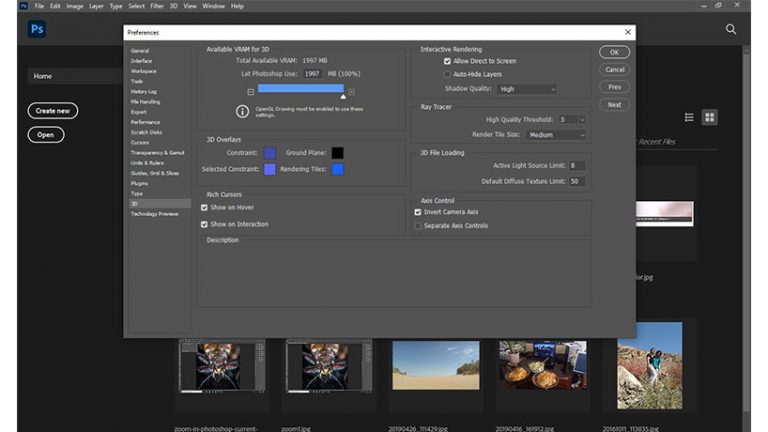Select File Handling preferences category

145,102
